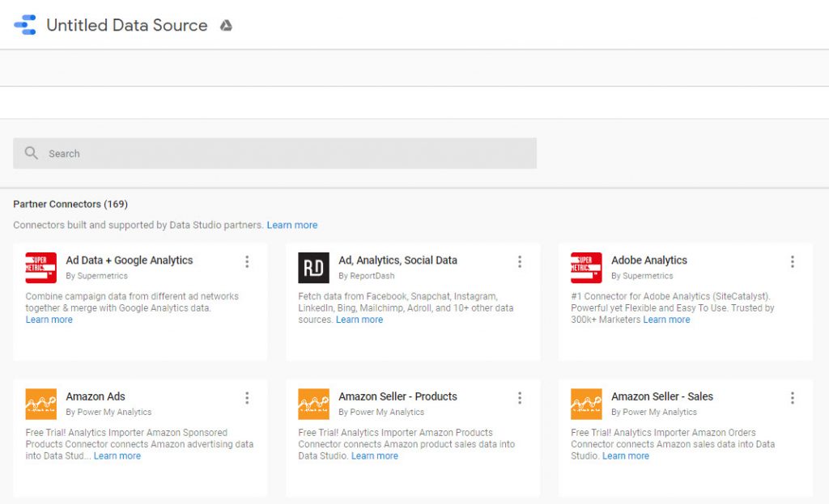
Task: Open Learn more for Amazon Ads connector
Action: pyautogui.click(x=117, y=456)
